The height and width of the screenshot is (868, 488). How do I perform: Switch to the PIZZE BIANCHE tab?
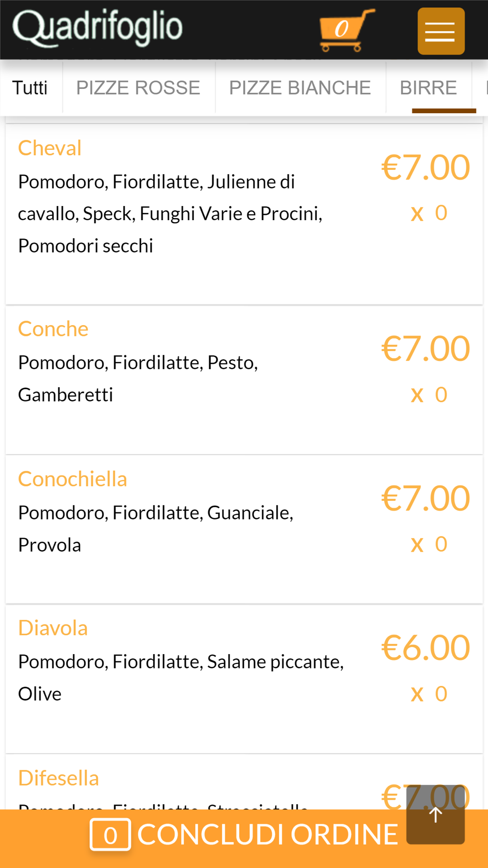(300, 88)
